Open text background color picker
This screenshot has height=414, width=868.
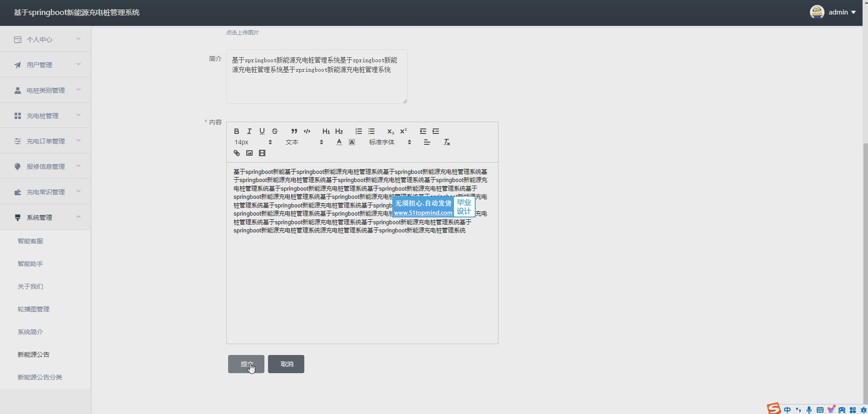351,142
